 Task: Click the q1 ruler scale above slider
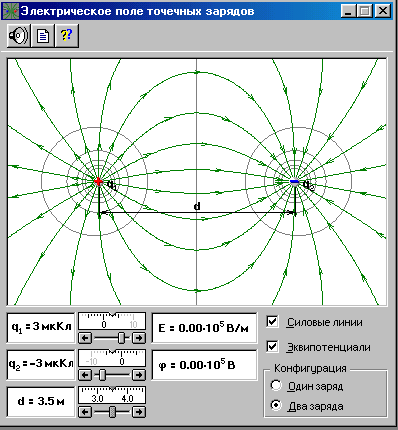click(x=112, y=321)
